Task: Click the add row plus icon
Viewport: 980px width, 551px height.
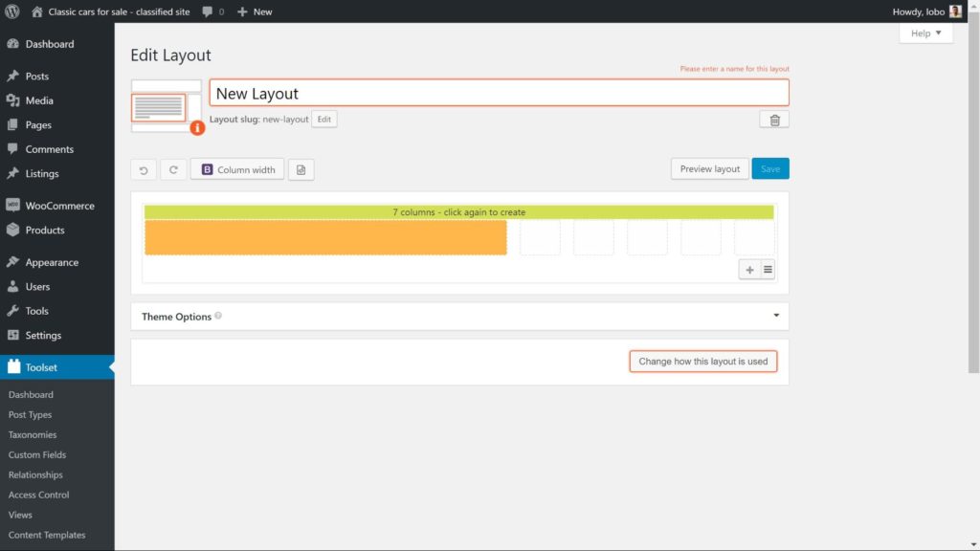Action: pyautogui.click(x=749, y=270)
